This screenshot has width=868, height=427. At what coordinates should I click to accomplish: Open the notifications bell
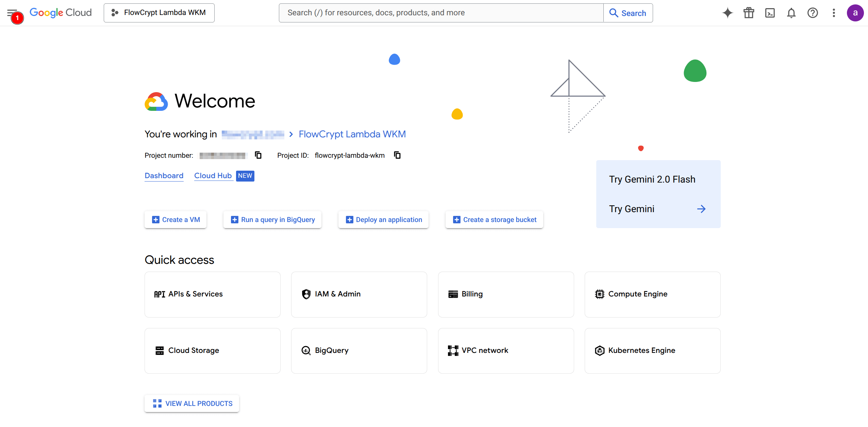(791, 13)
